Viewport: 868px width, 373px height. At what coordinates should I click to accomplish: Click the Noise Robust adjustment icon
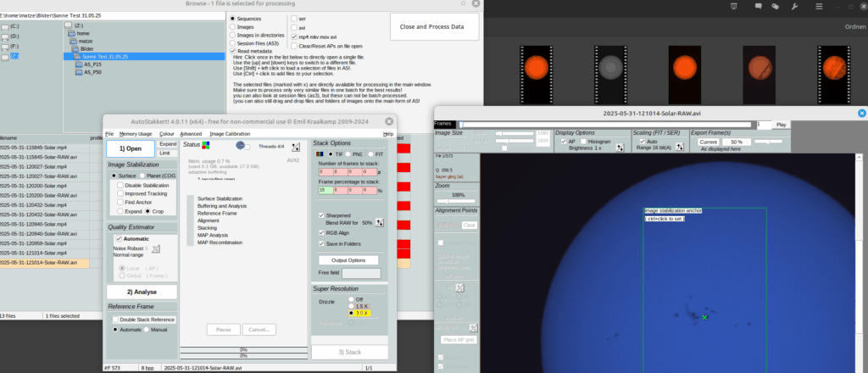[x=156, y=249]
